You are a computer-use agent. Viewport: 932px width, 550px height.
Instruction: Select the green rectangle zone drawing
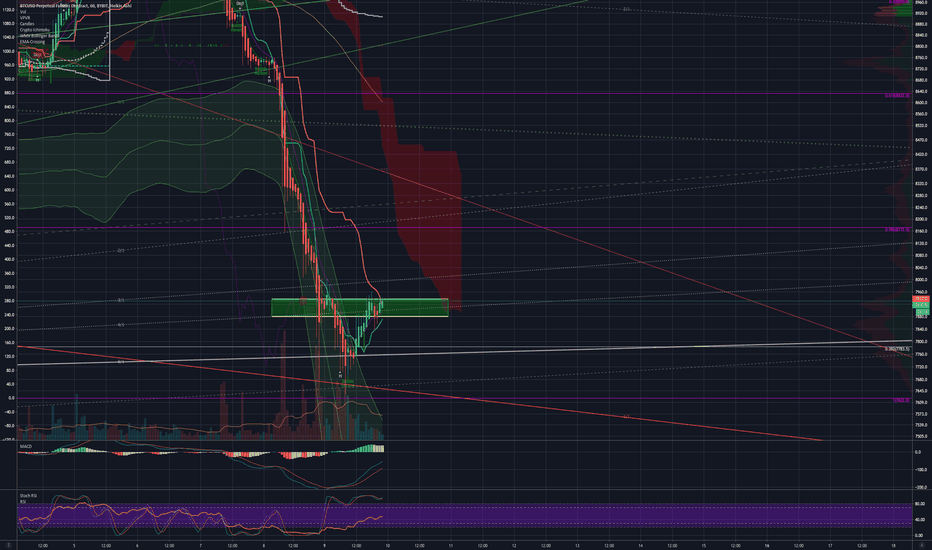pyautogui.click(x=360, y=307)
